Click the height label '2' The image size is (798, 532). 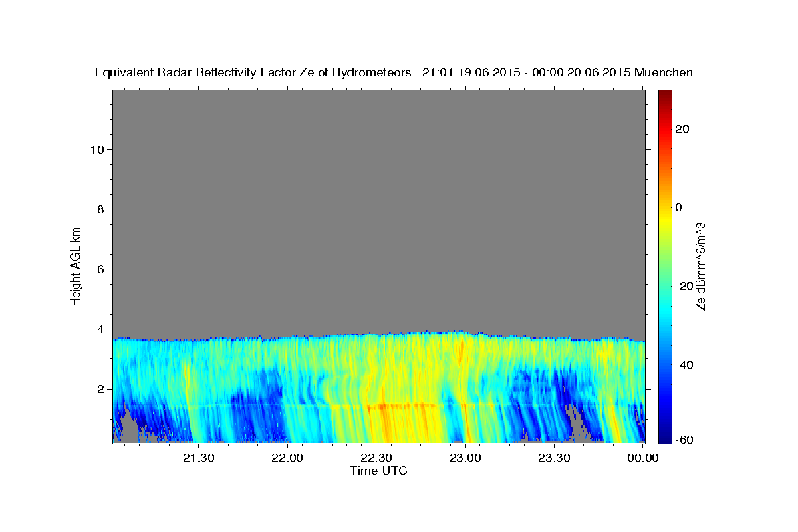tap(99, 389)
